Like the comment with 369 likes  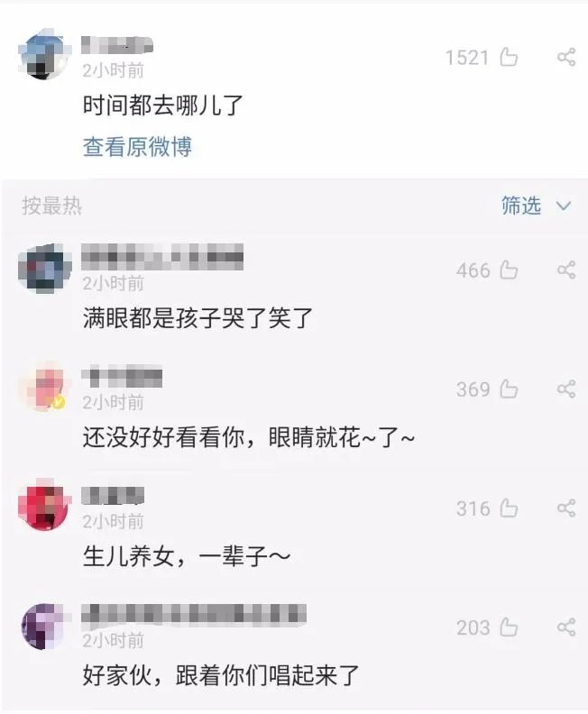509,389
